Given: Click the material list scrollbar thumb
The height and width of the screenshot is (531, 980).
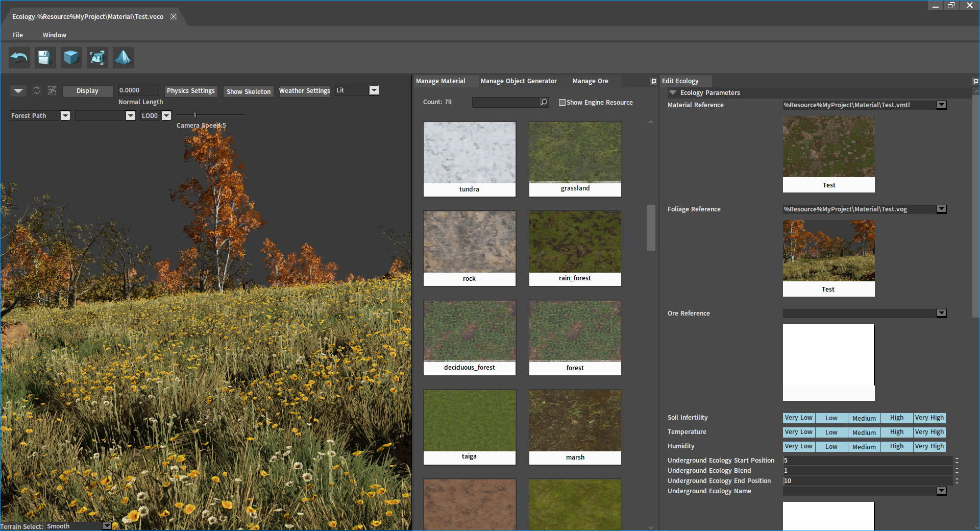Looking at the screenshot, I should 651,228.
